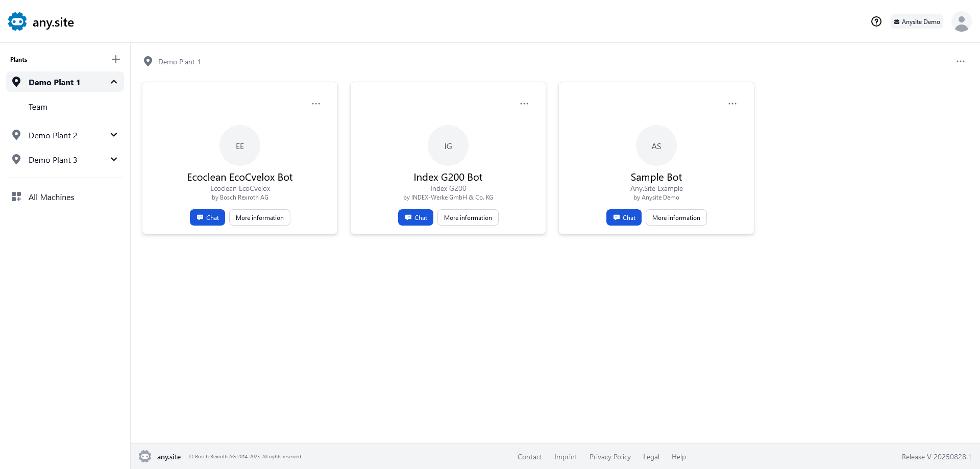Image resolution: width=980 pixels, height=469 pixels.
Task: View More information for Sample Bot
Action: (676, 217)
